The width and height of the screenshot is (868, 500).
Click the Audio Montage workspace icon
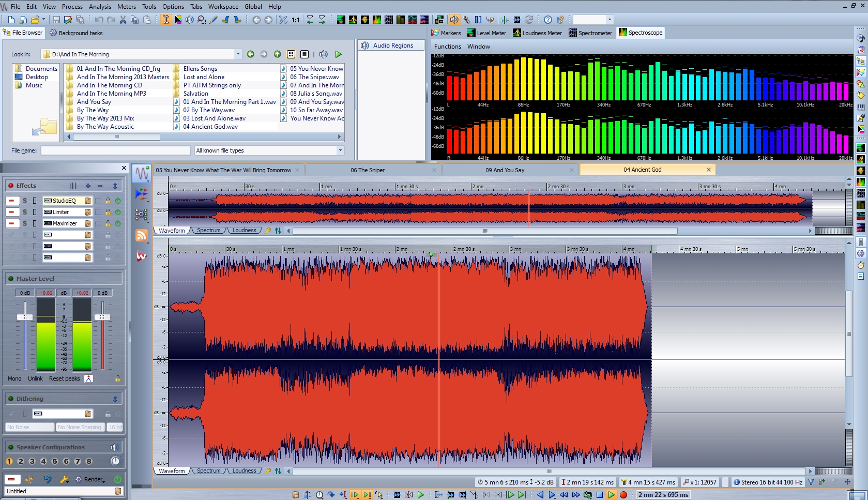coord(142,194)
